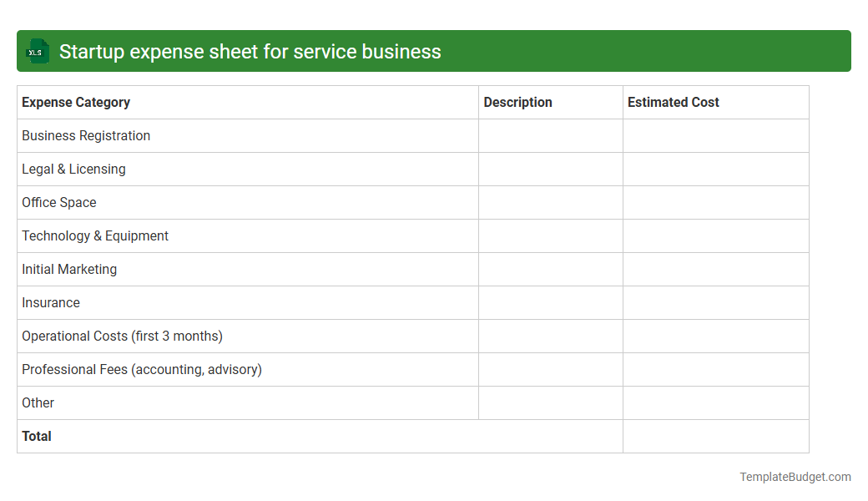Select the Expense Category column header
868x501 pixels.
coord(75,102)
